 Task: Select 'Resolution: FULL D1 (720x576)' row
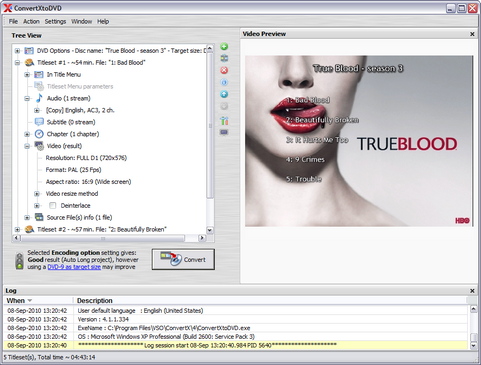coord(86,158)
